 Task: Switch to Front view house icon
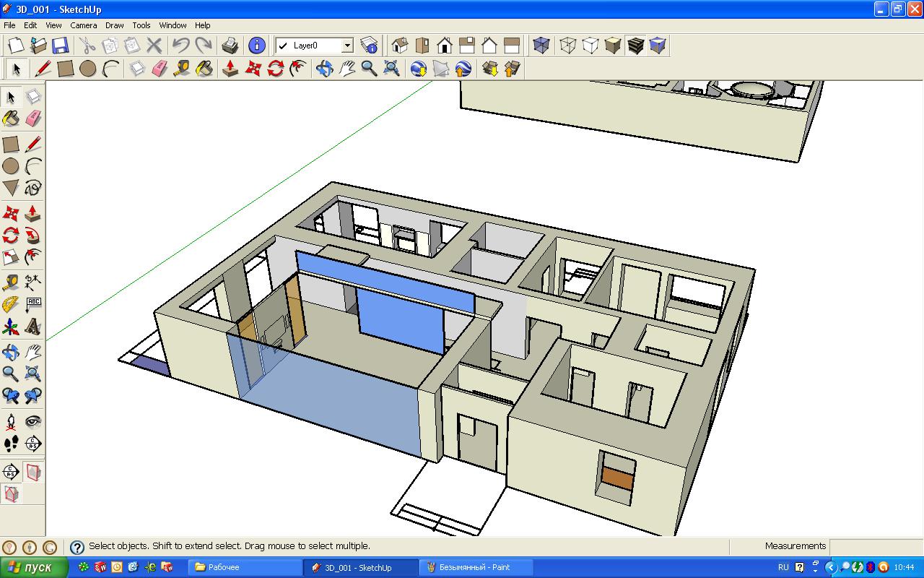click(x=444, y=46)
